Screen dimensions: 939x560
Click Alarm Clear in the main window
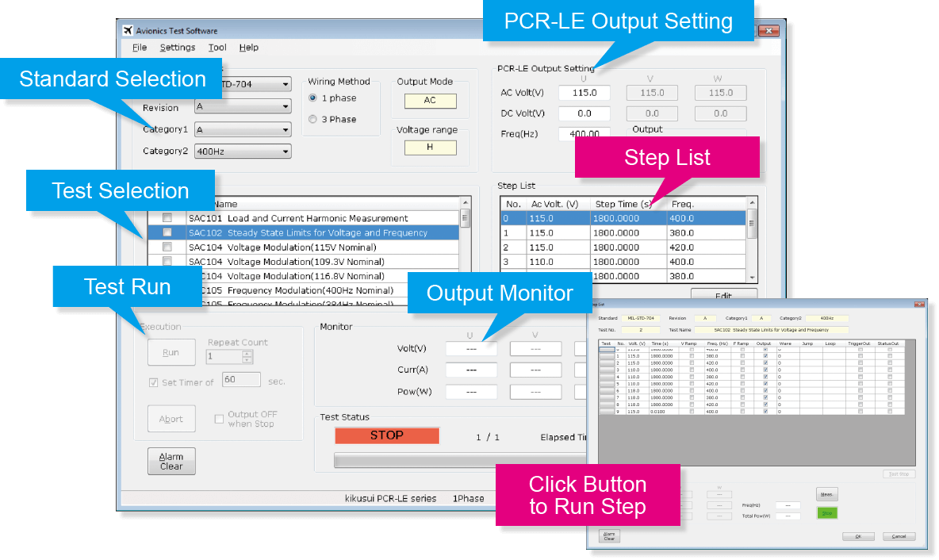(x=171, y=461)
